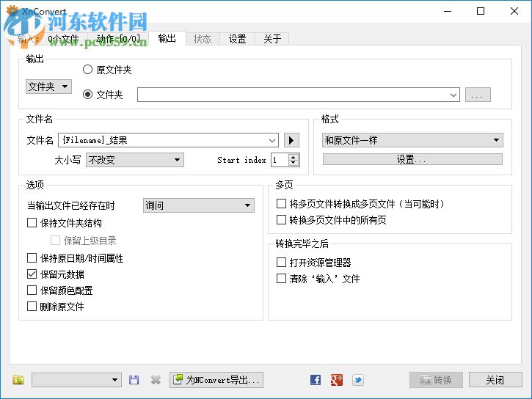Decrease the Start index value
Viewport: 532px width, 399px height.
294,163
